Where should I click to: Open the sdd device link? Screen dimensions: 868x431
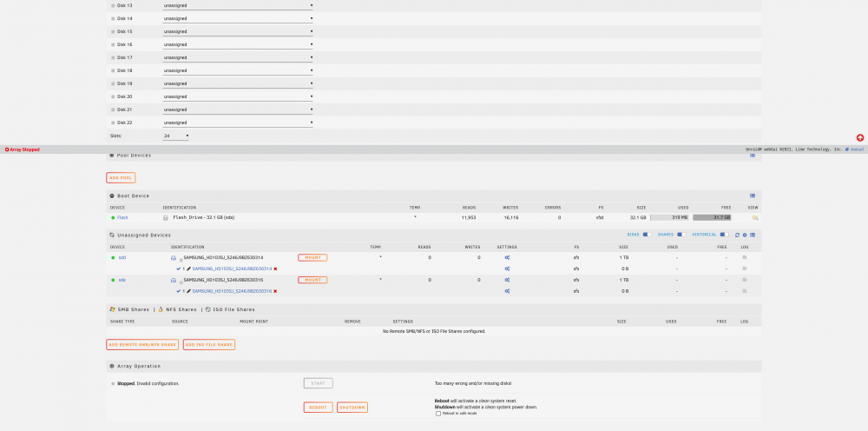pos(122,257)
